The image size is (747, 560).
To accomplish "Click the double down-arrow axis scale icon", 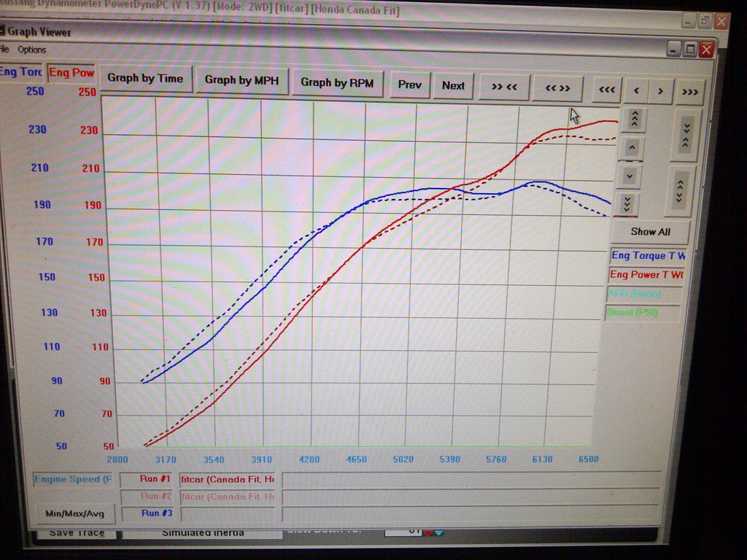I will [628, 205].
